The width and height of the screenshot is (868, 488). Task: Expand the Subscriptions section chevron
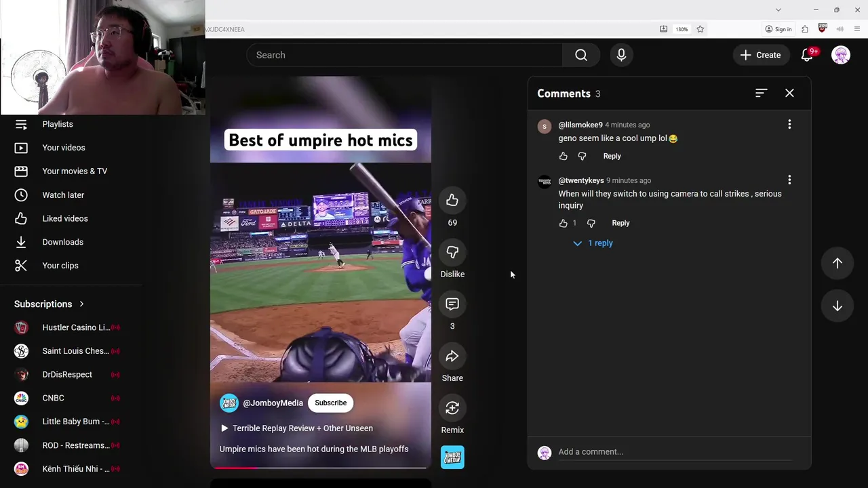coord(81,304)
